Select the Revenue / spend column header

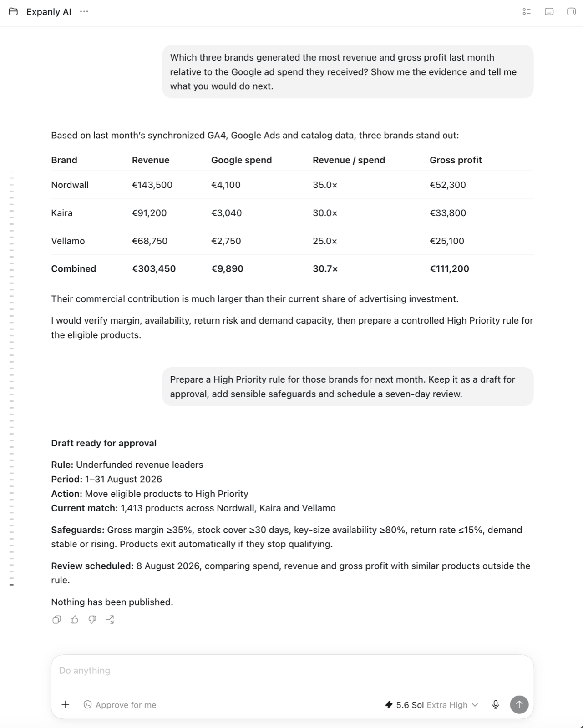tap(349, 160)
